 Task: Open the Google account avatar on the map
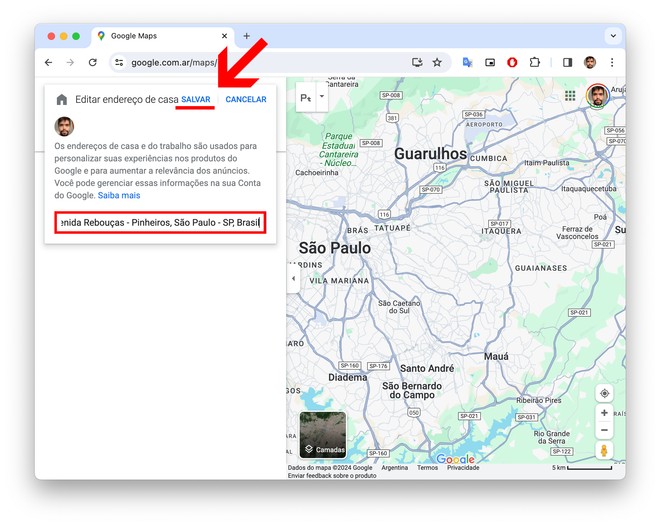tap(598, 96)
